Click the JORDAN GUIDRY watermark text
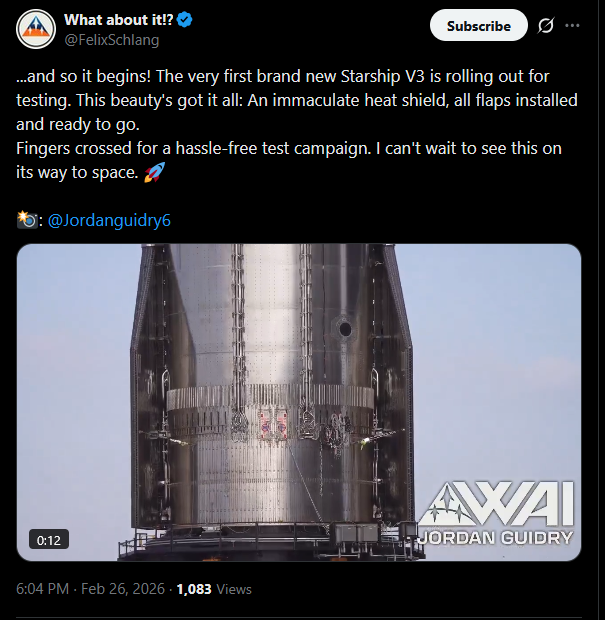Screen dimensions: 605x620 click(x=495, y=538)
